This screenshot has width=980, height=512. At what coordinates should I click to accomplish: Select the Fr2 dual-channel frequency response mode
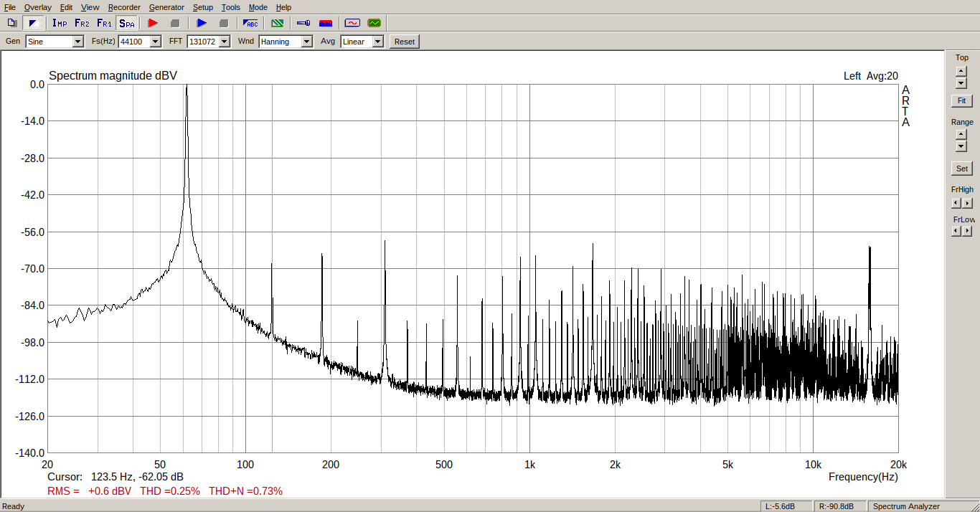click(x=82, y=23)
